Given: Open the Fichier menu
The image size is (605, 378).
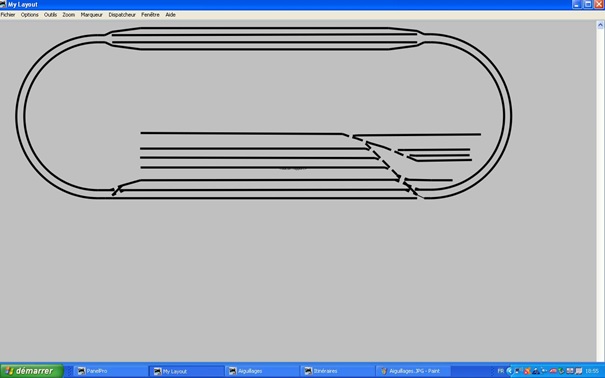Looking at the screenshot, I should [8, 15].
